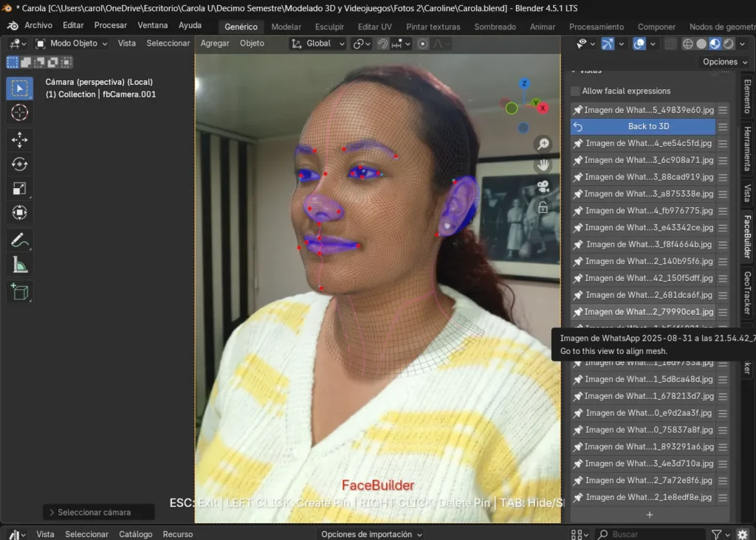Click the Back to 3D button
This screenshot has height=540, width=756.
pyautogui.click(x=648, y=126)
